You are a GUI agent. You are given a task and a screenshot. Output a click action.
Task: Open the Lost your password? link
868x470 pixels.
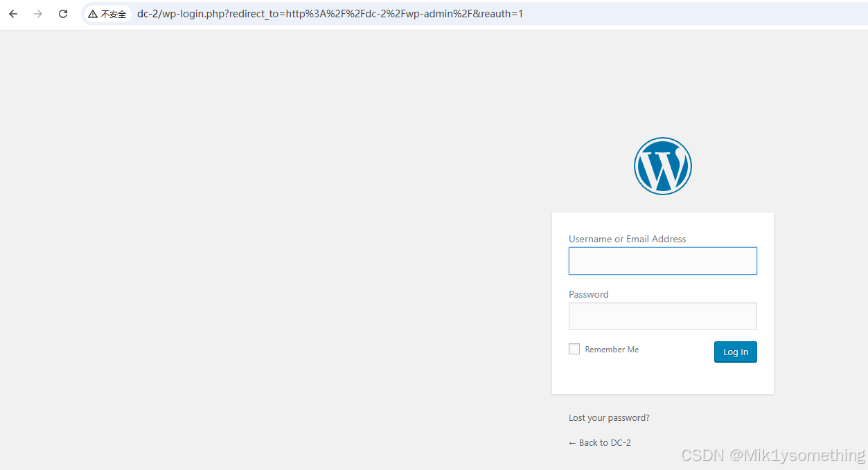point(609,417)
